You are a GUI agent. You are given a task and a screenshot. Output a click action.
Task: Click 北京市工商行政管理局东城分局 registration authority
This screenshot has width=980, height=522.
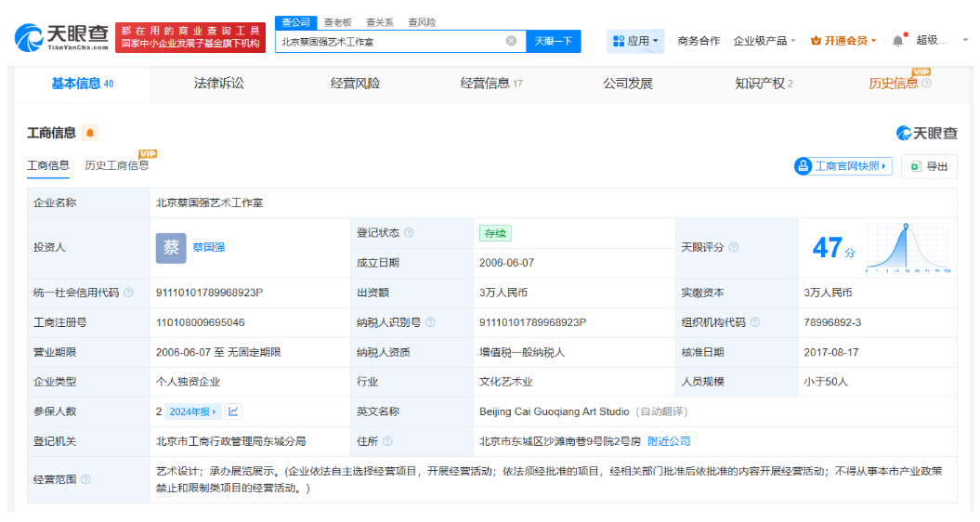[x=230, y=441]
